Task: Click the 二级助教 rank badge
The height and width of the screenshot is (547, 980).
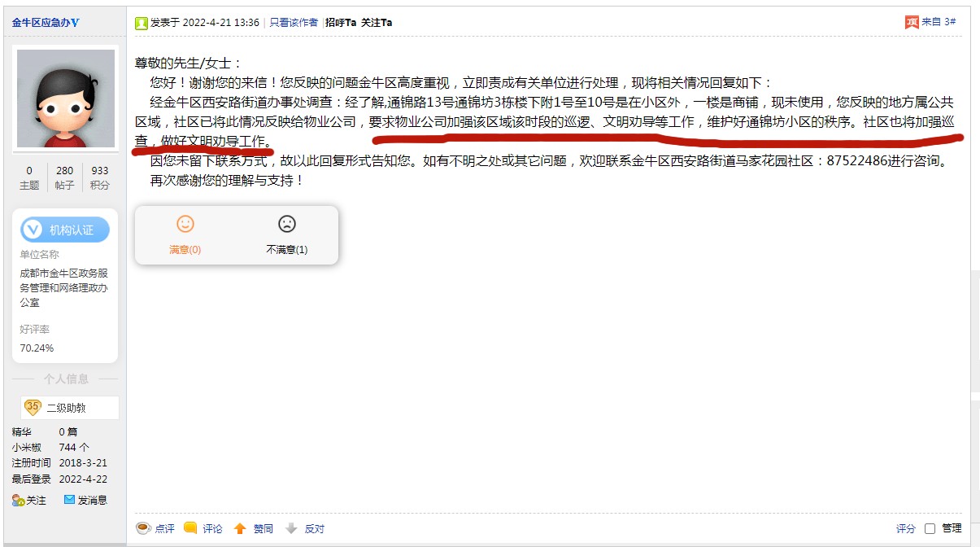Action: tap(66, 408)
